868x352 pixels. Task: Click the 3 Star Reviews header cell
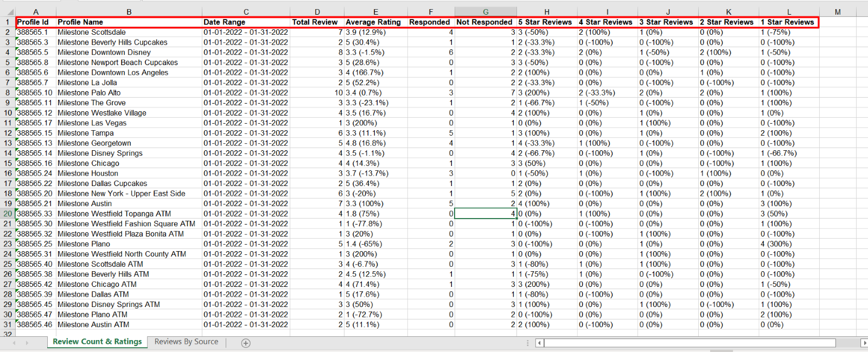(x=668, y=22)
